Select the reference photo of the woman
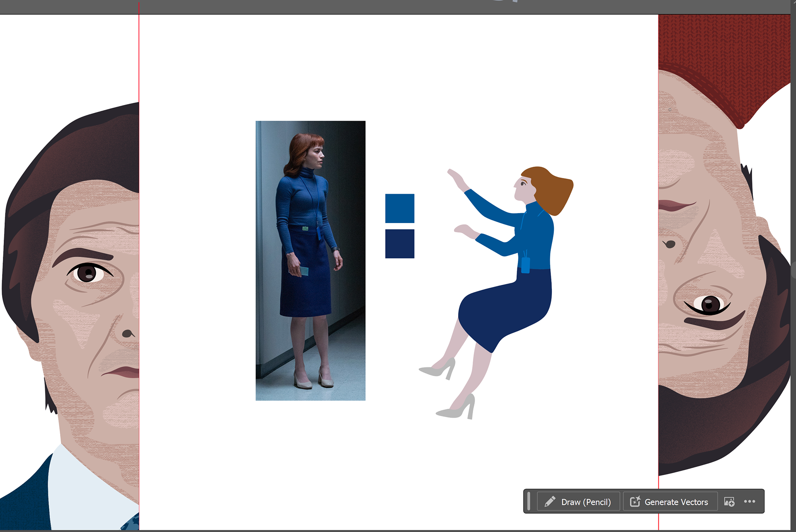Image resolution: width=796 pixels, height=532 pixels. 310,260
